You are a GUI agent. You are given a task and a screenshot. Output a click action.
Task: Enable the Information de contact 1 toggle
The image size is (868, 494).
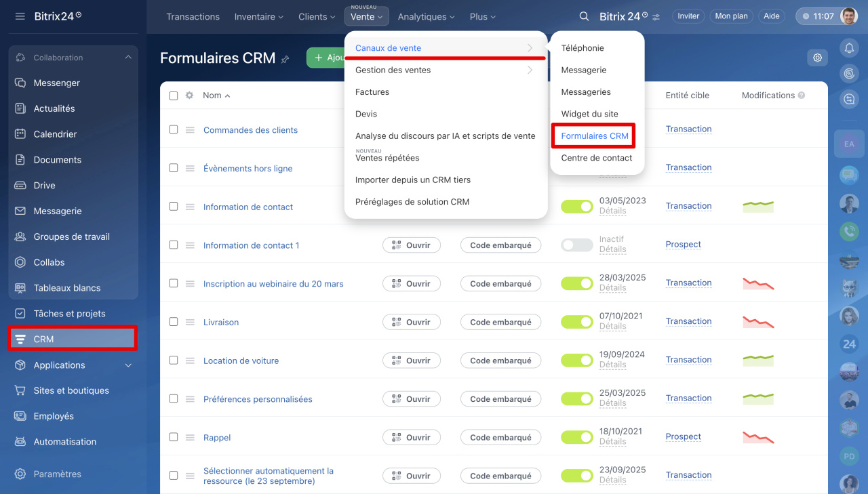tap(576, 245)
